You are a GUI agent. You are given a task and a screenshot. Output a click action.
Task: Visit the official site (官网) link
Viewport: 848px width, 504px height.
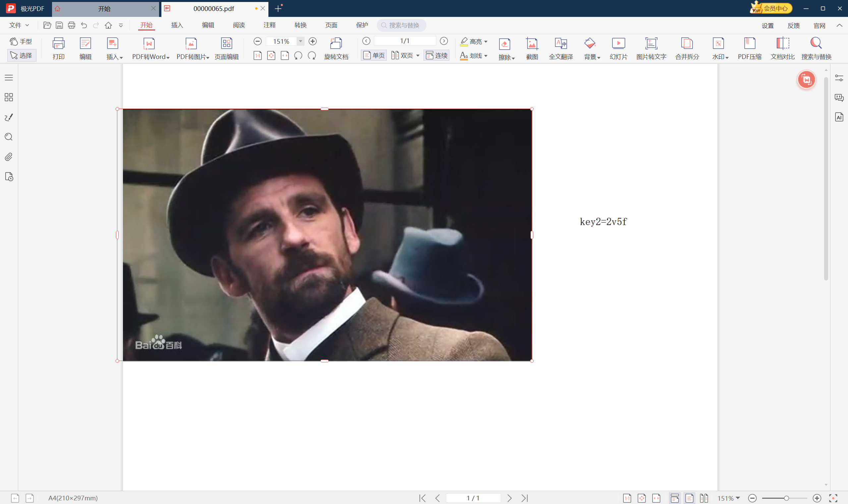click(x=819, y=25)
